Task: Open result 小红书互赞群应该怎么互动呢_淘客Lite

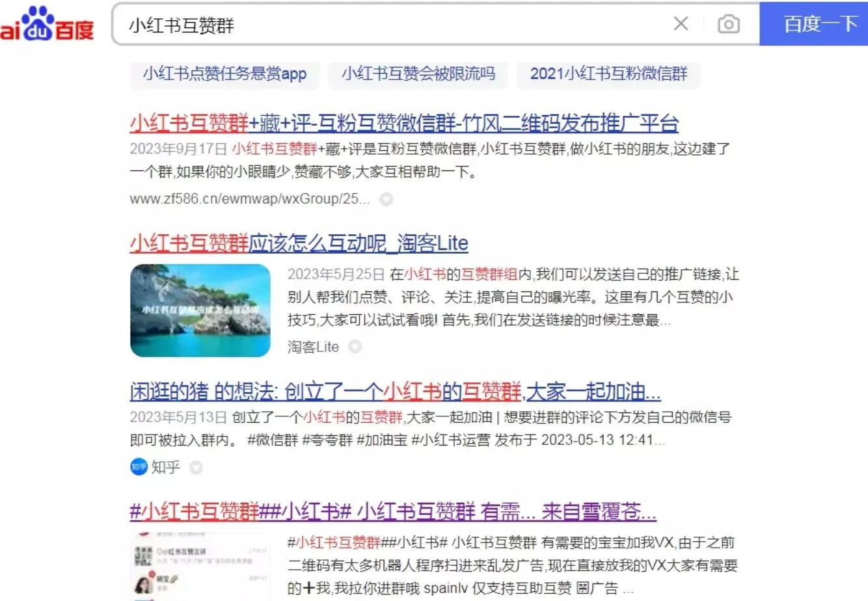Action: 299,244
